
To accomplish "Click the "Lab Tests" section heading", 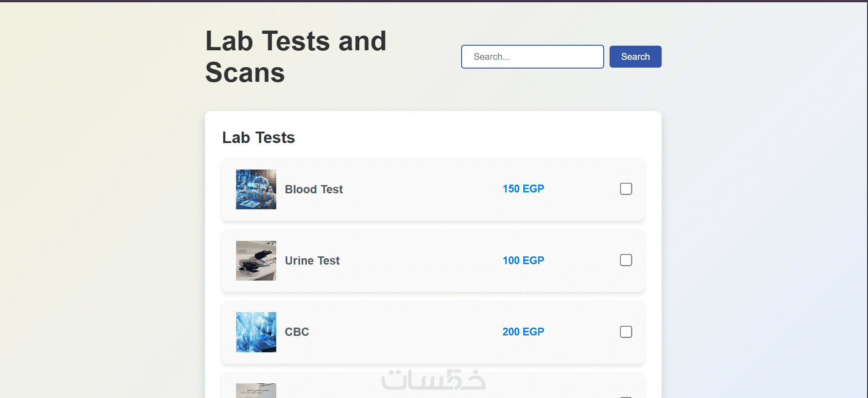I will click(258, 138).
